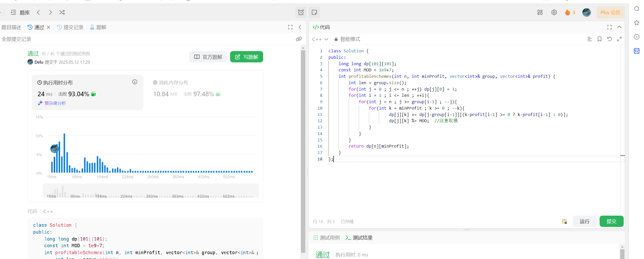Viewport: 644px width, 259px height.
Task: View the streak flame counter
Action: point(570,12)
